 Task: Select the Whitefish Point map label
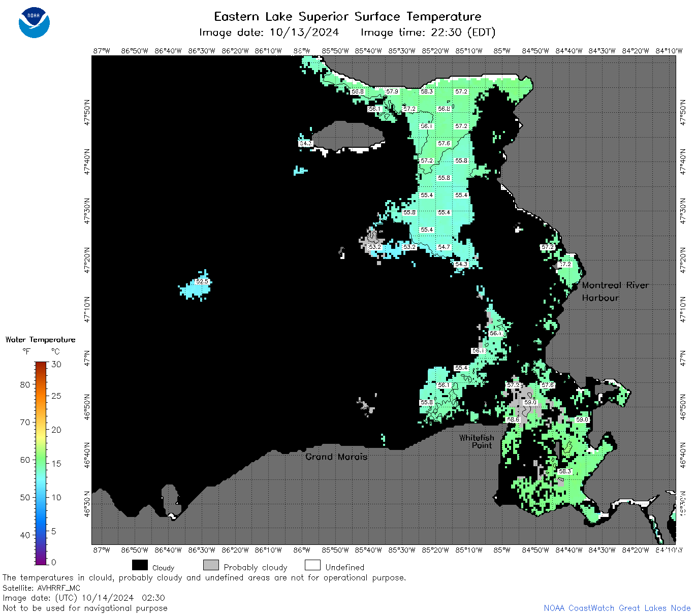click(477, 441)
